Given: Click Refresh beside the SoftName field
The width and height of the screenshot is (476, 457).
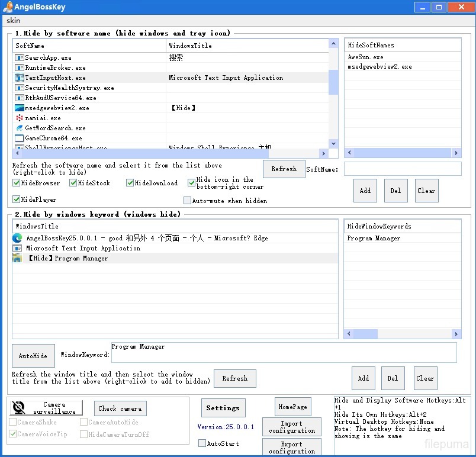Looking at the screenshot, I should 284,169.
